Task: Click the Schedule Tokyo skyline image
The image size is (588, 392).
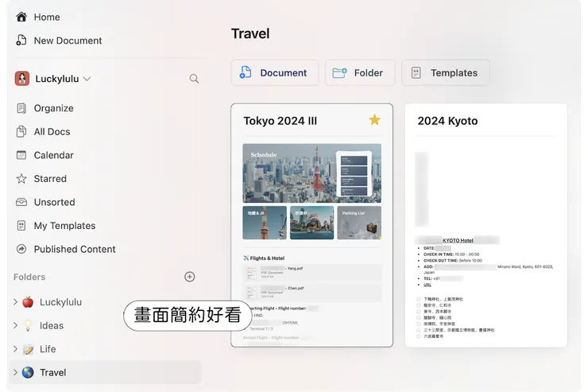Action: pos(311,173)
